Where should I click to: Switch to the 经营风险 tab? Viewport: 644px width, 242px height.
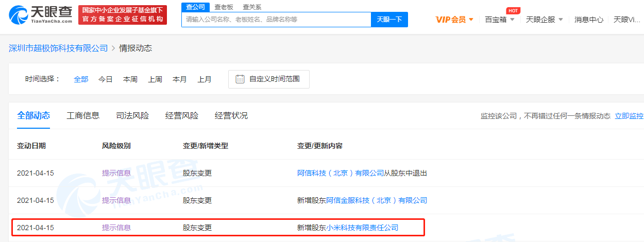tap(182, 115)
